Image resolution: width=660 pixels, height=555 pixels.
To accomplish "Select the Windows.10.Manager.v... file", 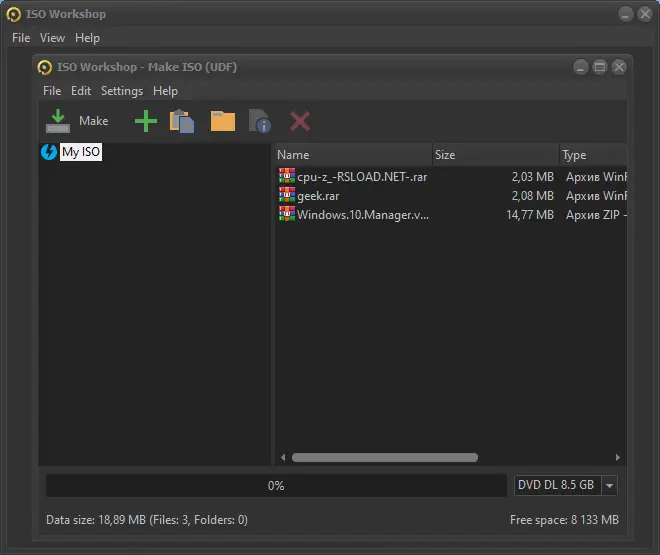I will (363, 215).
